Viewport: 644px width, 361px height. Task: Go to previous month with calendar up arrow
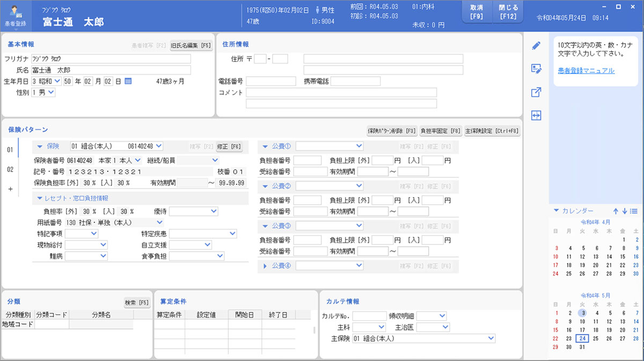click(x=616, y=211)
